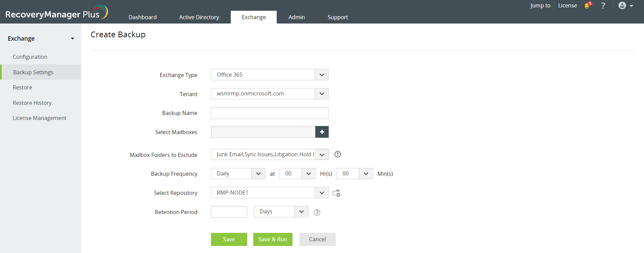Click the Cancel button
Screen dimensions: 644x253
[317, 239]
